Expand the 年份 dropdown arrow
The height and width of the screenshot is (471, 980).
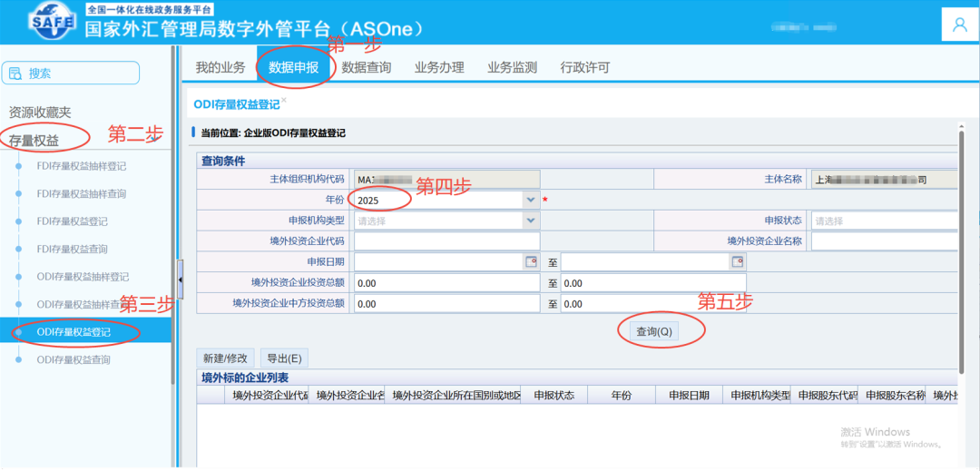coord(531,200)
